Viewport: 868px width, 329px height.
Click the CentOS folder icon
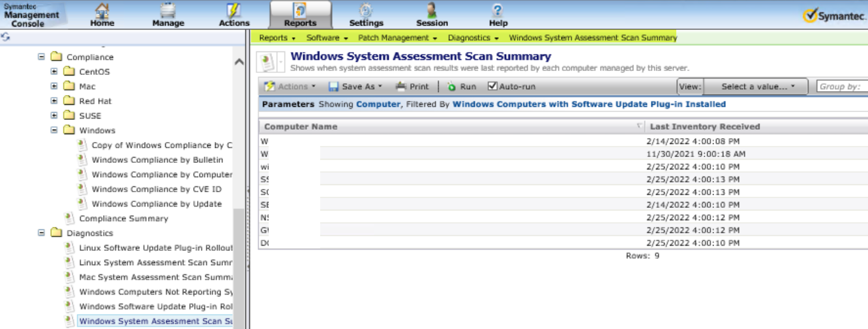[x=69, y=72]
